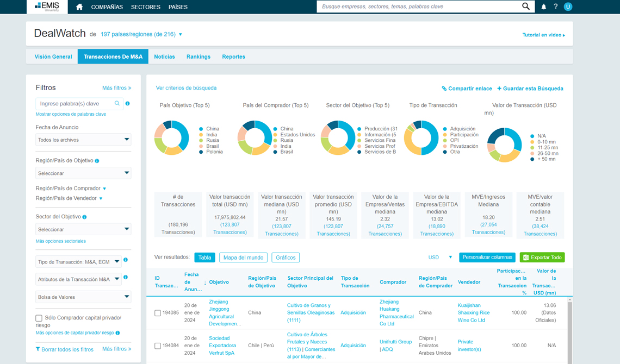Image resolution: width=620 pixels, height=364 pixels.
Task: Show info for capital privado/riesgo options
Action: point(117,333)
